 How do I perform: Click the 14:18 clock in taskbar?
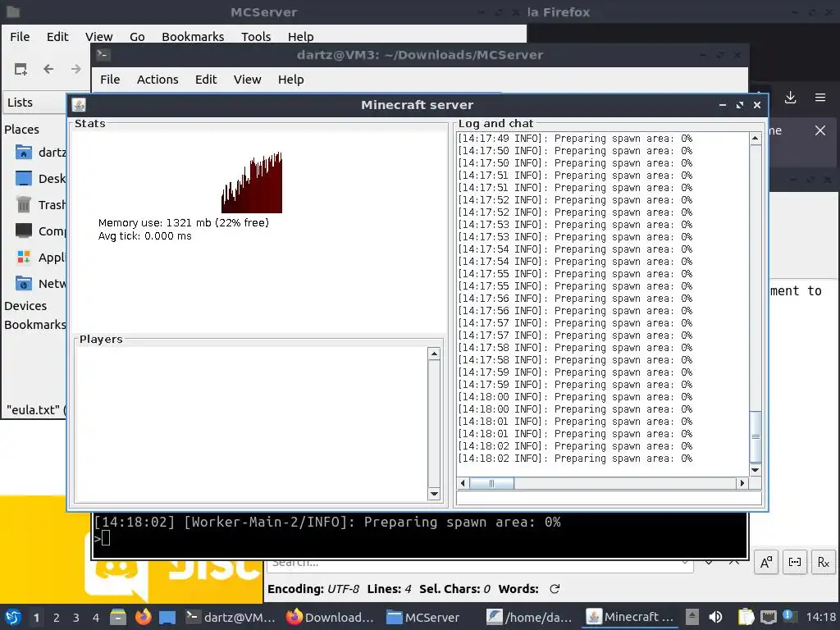[x=820, y=617]
